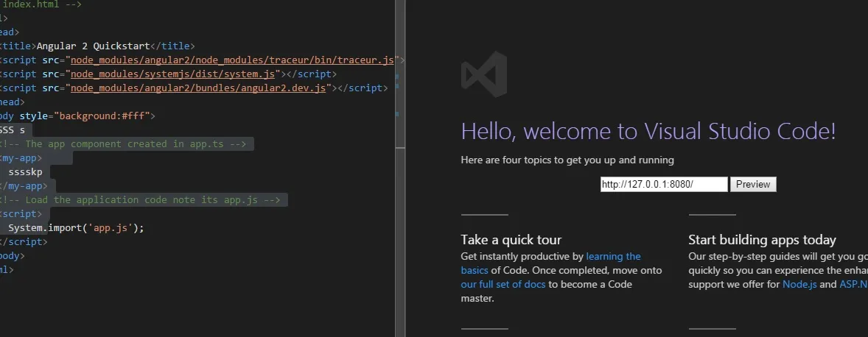868x337 pixels.
Task: Open the 'our full set of docs' link
Action: point(503,285)
